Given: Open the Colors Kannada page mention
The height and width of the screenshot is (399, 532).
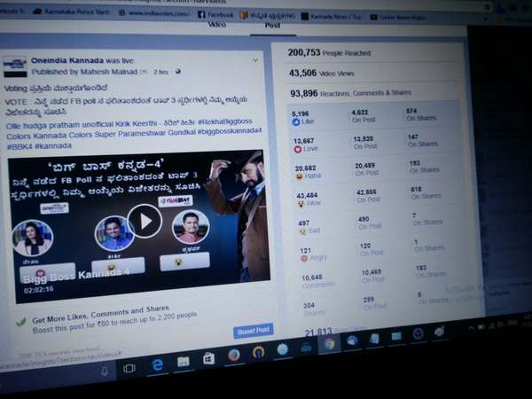Looking at the screenshot, I should tap(36, 136).
